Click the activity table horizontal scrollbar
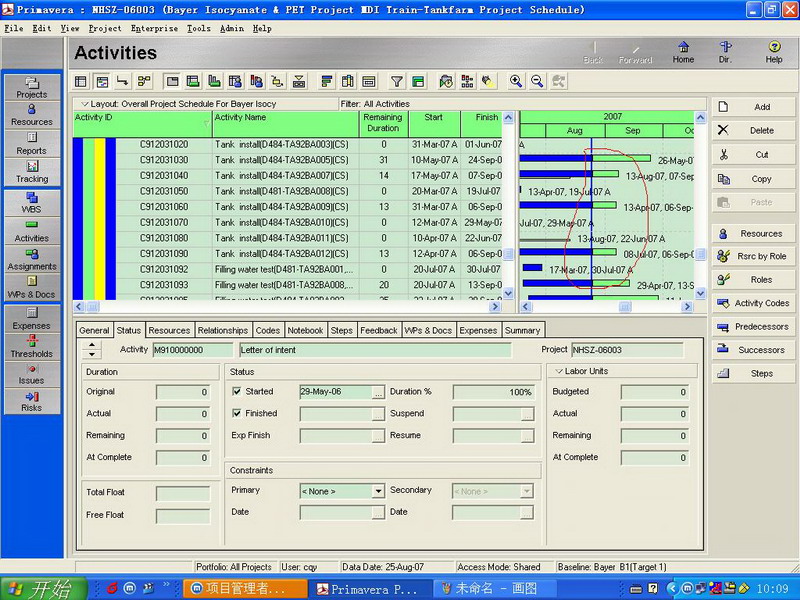Viewport: 800px width, 600px height. [x=288, y=307]
